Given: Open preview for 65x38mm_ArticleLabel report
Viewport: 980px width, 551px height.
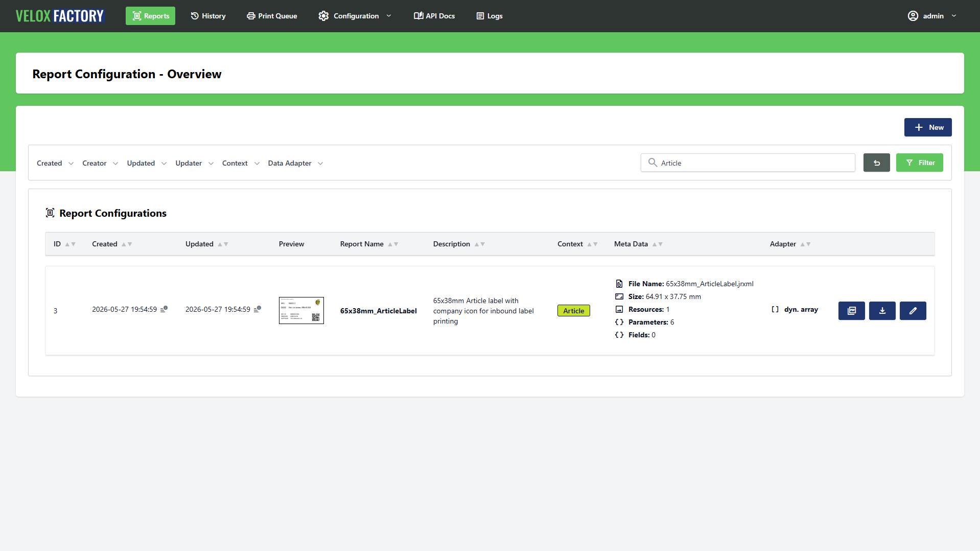Looking at the screenshot, I should pyautogui.click(x=851, y=311).
